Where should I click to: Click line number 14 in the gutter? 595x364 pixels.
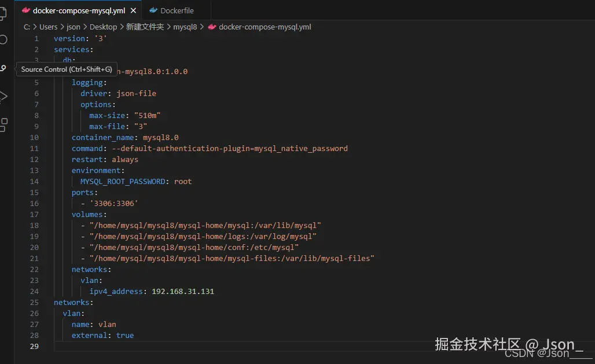coord(34,182)
